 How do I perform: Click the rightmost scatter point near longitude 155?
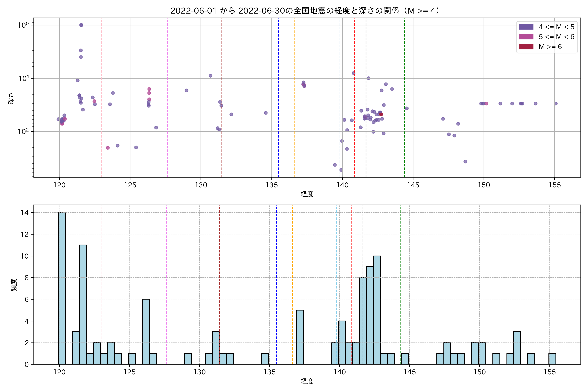[x=556, y=104]
